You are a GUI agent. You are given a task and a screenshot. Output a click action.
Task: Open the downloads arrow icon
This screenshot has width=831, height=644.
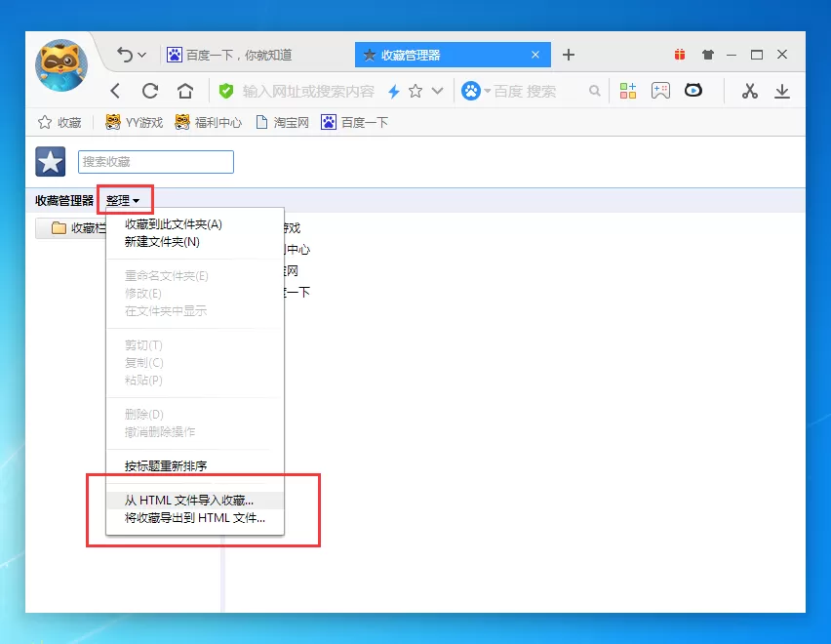(781, 91)
